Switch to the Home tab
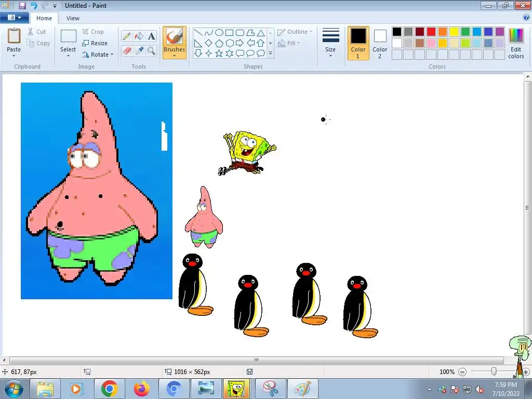The height and width of the screenshot is (399, 532). tap(44, 18)
